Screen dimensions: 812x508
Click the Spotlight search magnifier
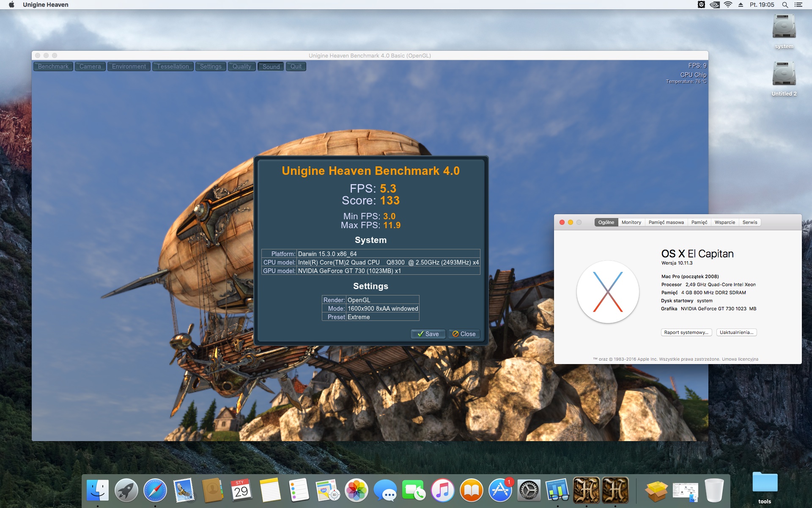[x=785, y=5]
